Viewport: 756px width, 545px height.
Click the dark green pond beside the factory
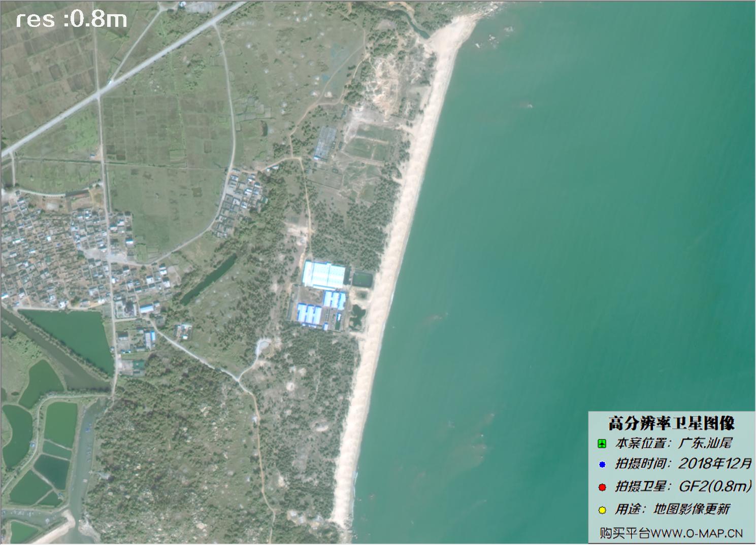tap(362, 279)
